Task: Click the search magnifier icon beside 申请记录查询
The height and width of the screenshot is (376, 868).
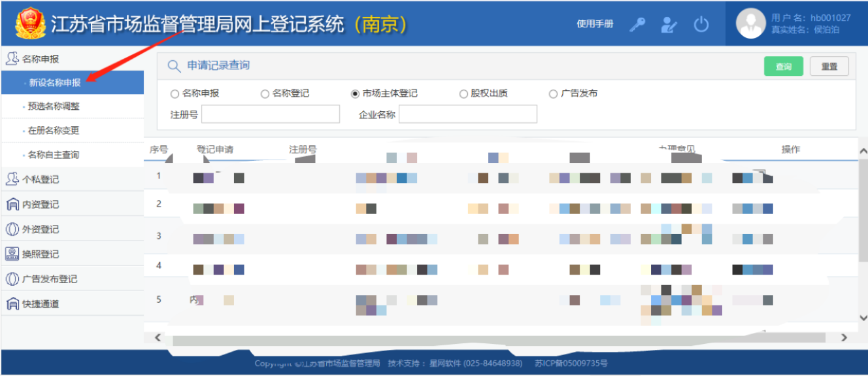Action: point(174,66)
